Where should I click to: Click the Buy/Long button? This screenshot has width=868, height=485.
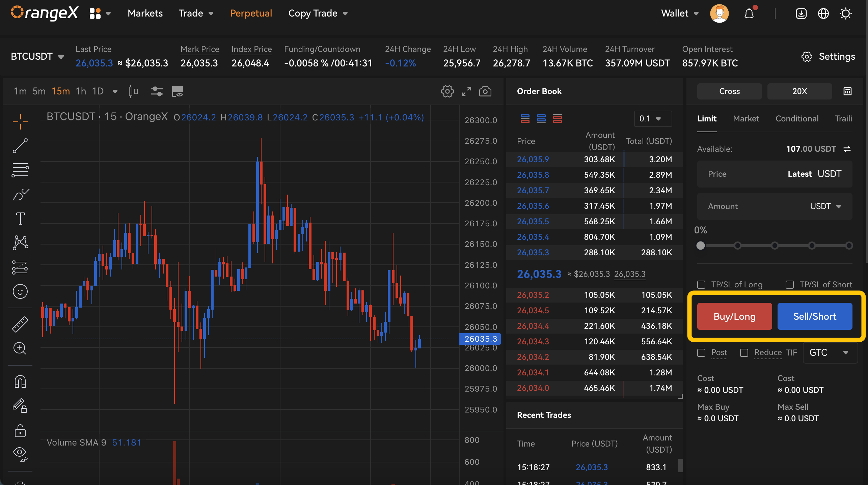(734, 316)
